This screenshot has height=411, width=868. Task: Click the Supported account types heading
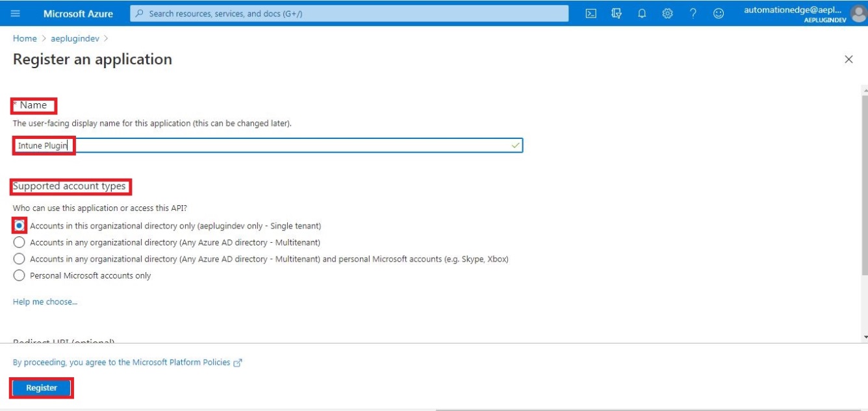tap(70, 186)
